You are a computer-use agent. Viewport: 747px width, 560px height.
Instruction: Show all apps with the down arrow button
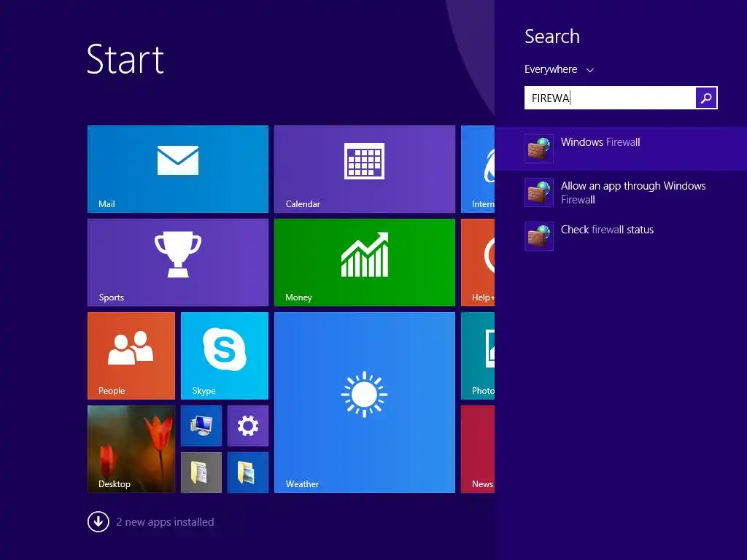pyautogui.click(x=98, y=522)
